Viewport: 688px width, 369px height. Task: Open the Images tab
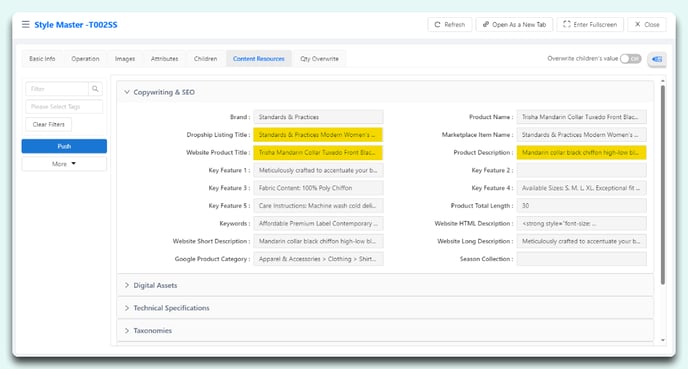tap(125, 59)
